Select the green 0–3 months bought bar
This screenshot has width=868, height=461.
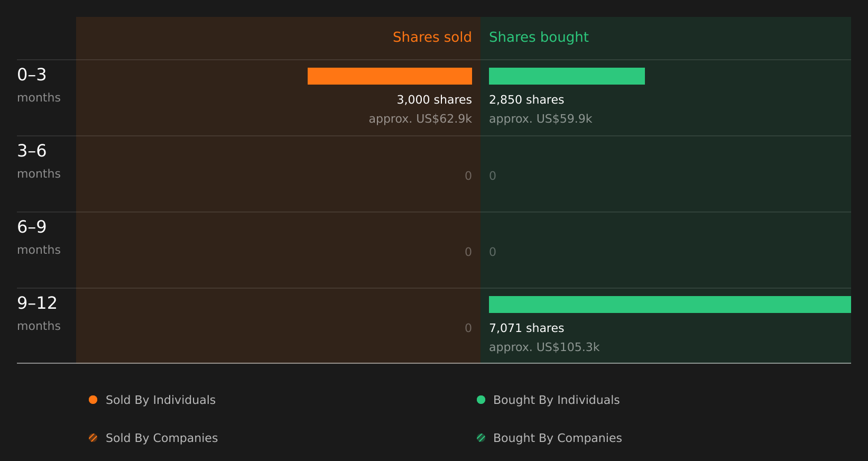pos(567,76)
